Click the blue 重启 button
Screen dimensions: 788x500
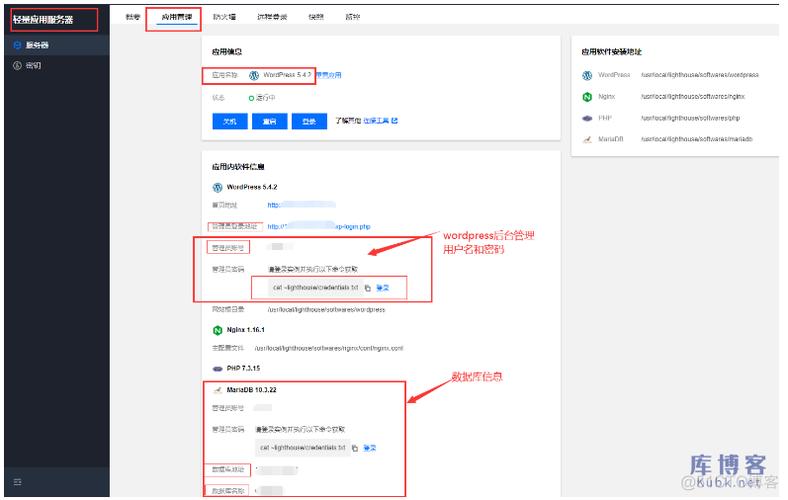[269, 121]
